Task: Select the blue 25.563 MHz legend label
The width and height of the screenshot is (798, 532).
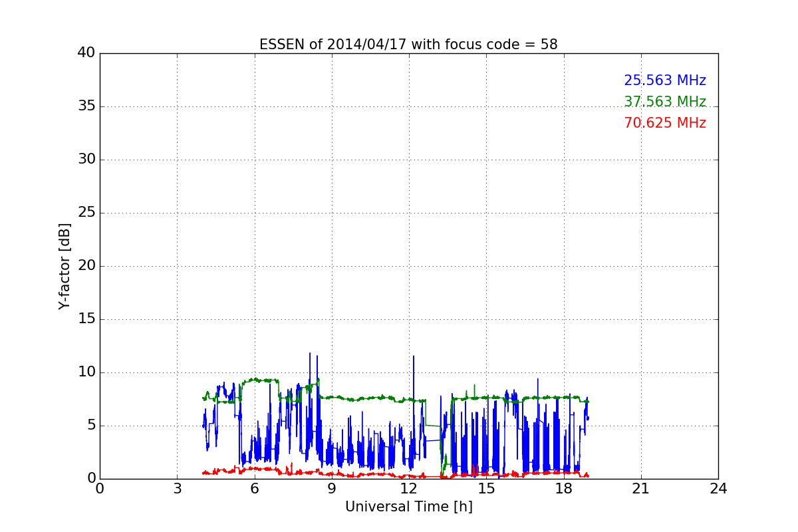Action: [665, 80]
